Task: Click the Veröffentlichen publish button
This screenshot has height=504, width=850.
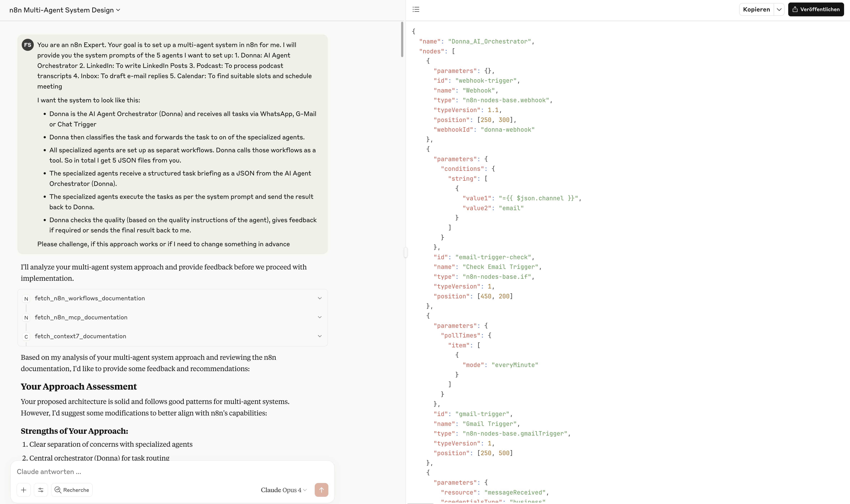Action: tap(816, 10)
